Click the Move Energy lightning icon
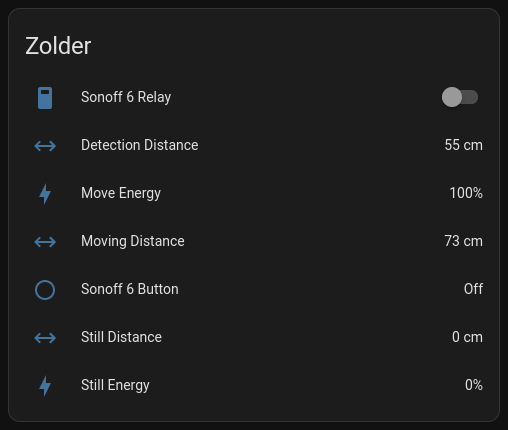The width and height of the screenshot is (508, 430). (x=45, y=194)
